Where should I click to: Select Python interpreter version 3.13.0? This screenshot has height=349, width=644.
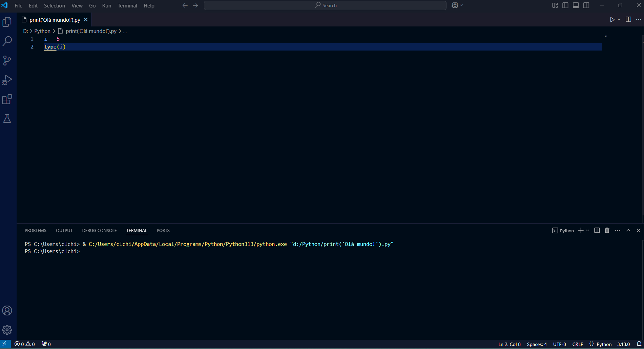pyautogui.click(x=623, y=344)
